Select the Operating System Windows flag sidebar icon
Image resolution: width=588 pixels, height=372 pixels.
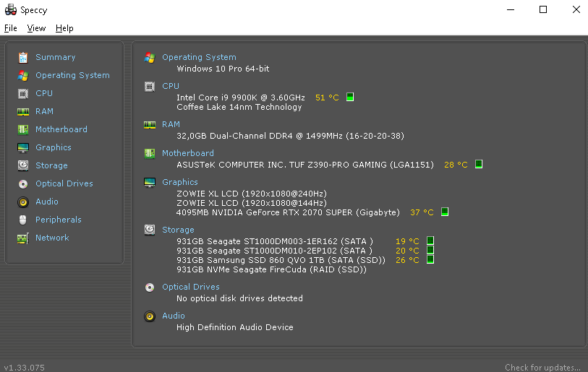[x=23, y=75]
